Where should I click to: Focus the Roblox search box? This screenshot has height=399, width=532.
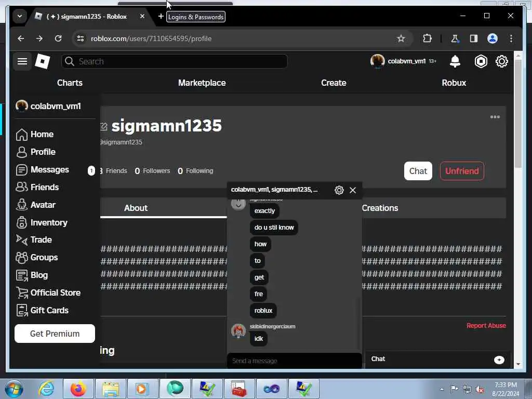[x=175, y=61]
